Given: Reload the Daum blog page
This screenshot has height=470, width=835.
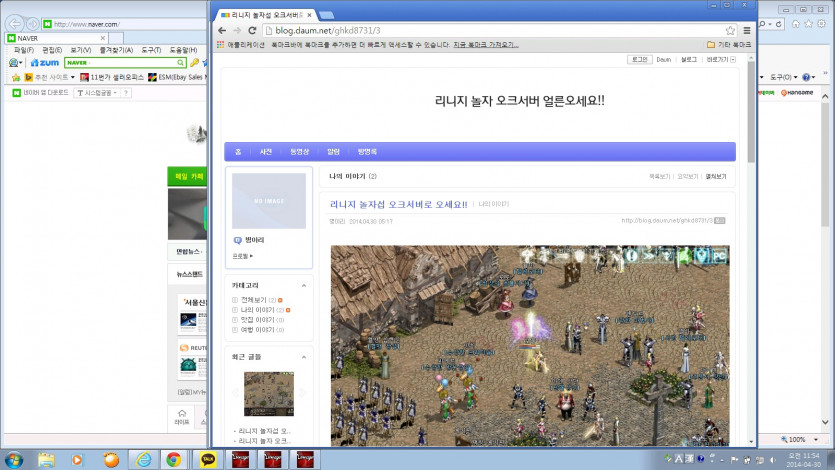Looking at the screenshot, I should coord(251,30).
